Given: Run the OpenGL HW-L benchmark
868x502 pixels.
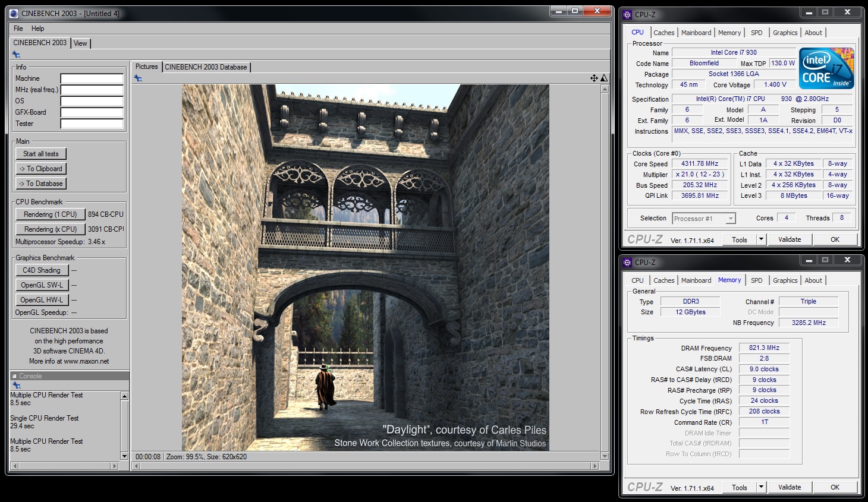Looking at the screenshot, I should point(42,300).
